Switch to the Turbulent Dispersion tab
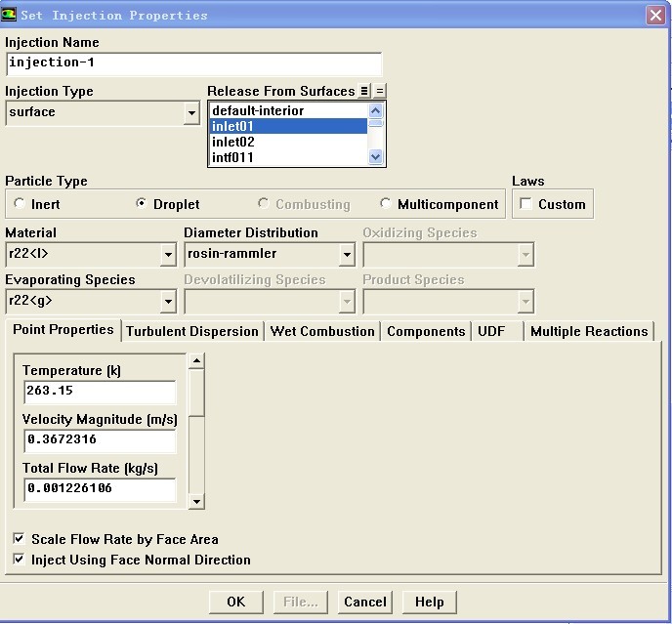The width and height of the screenshot is (672, 624). (x=192, y=331)
